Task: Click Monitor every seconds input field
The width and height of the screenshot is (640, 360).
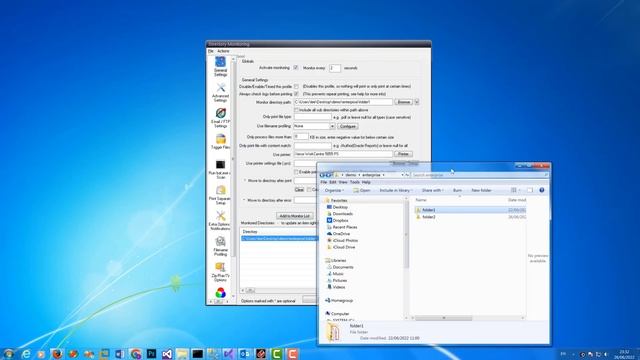Action: (334, 68)
